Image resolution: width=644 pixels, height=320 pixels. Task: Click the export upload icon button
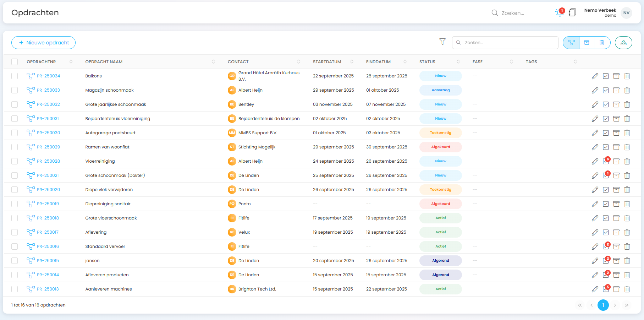coord(623,43)
